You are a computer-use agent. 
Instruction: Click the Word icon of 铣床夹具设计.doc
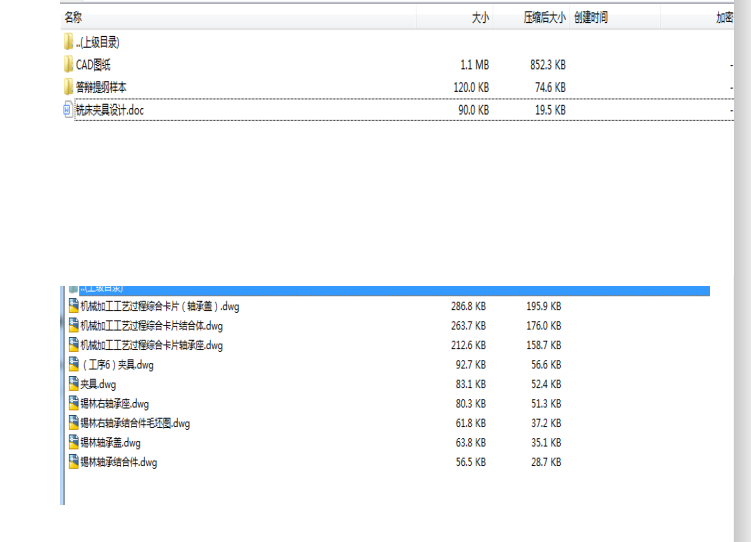tap(68, 110)
